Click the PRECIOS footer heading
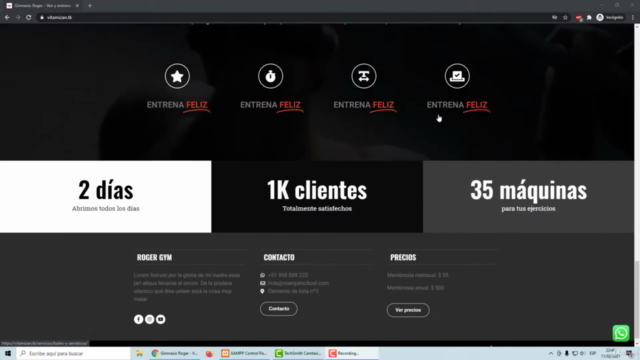 pyautogui.click(x=403, y=257)
